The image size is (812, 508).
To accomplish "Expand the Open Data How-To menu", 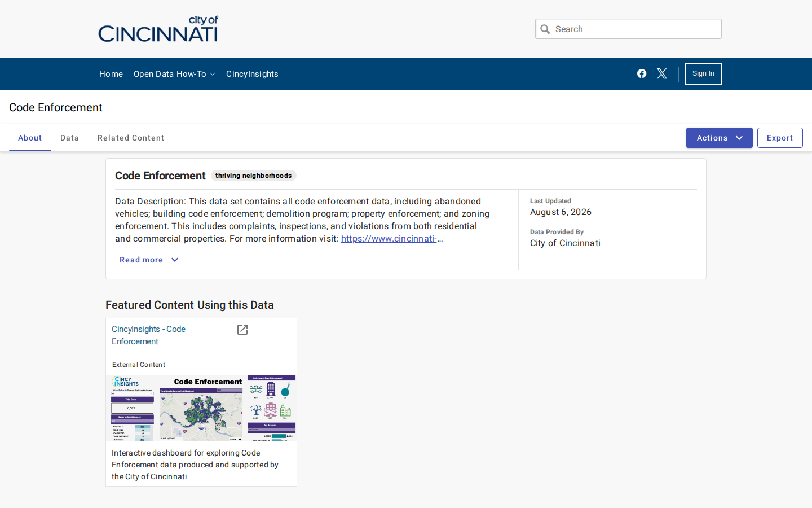I will coord(174,74).
